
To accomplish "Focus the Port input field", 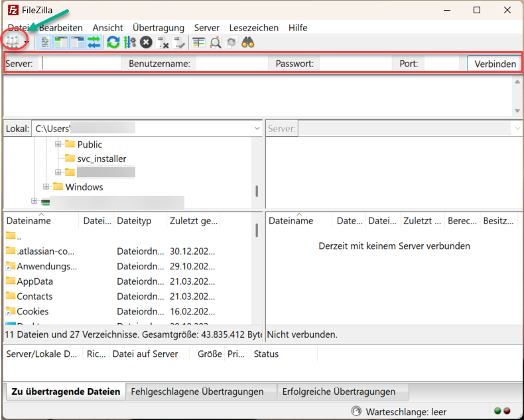I will (x=442, y=63).
